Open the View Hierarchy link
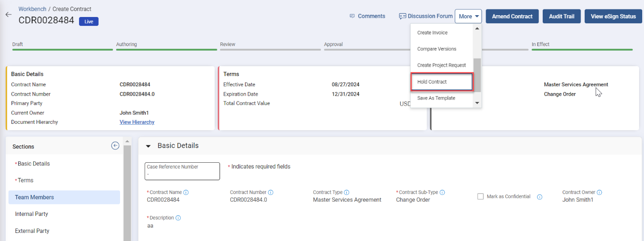This screenshot has height=241, width=644. point(137,122)
